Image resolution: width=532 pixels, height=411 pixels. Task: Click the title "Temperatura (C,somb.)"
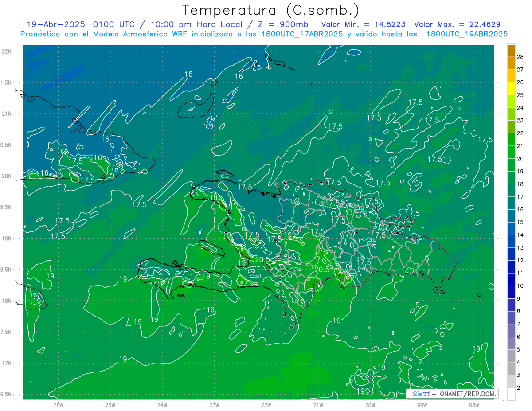[x=271, y=10]
